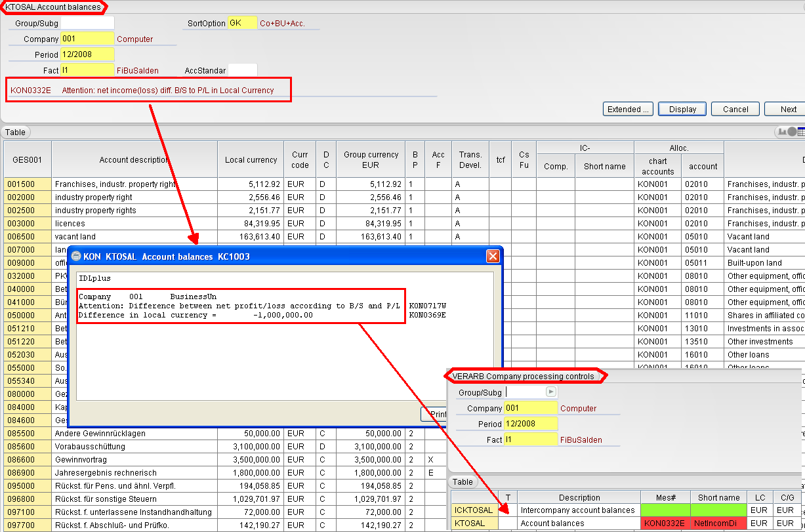Viewport: 805px width, 532px height.
Task: Click the red KON0332E message cell
Action: 665,523
